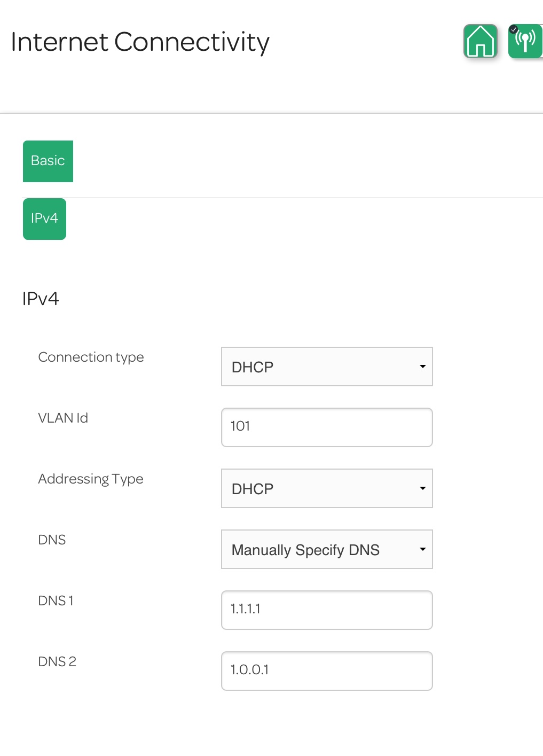This screenshot has height=756, width=543.
Task: Click the IPv4 section heading text
Action: (41, 299)
